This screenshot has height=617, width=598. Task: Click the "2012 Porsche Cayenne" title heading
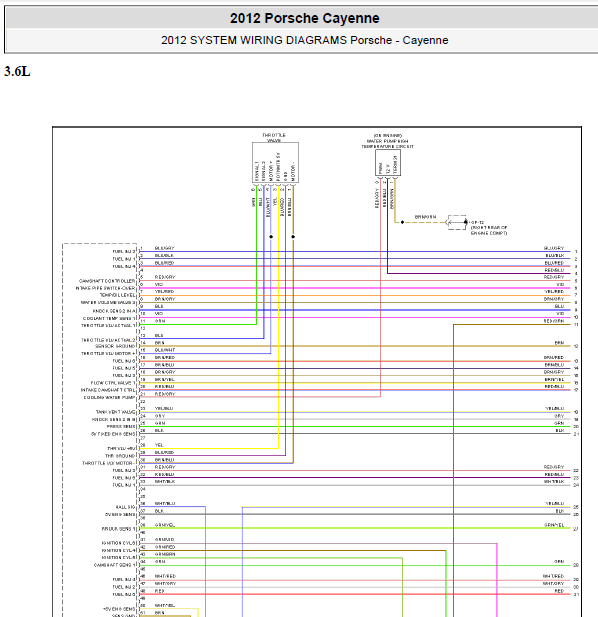pos(305,18)
